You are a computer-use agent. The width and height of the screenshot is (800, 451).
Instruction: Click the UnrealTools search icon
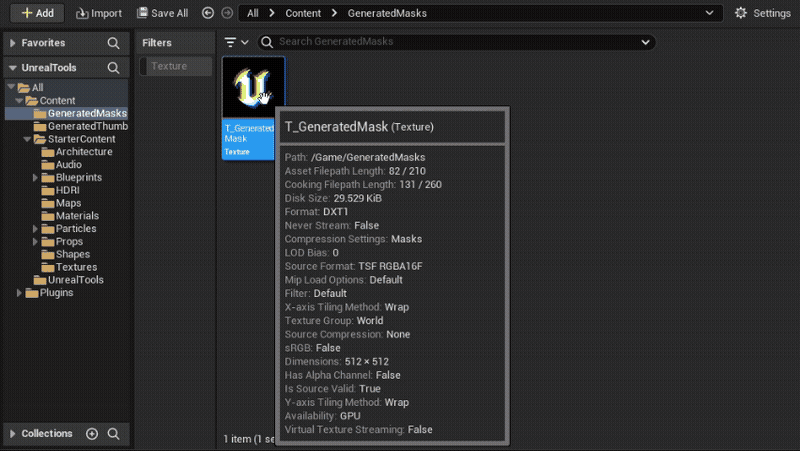pyautogui.click(x=113, y=68)
